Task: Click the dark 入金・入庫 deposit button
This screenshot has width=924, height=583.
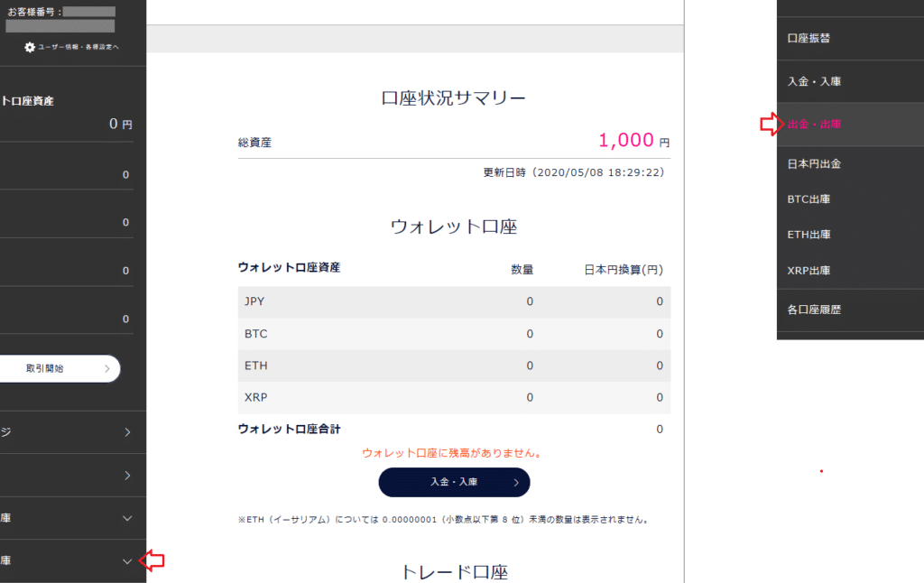Action: [x=454, y=482]
